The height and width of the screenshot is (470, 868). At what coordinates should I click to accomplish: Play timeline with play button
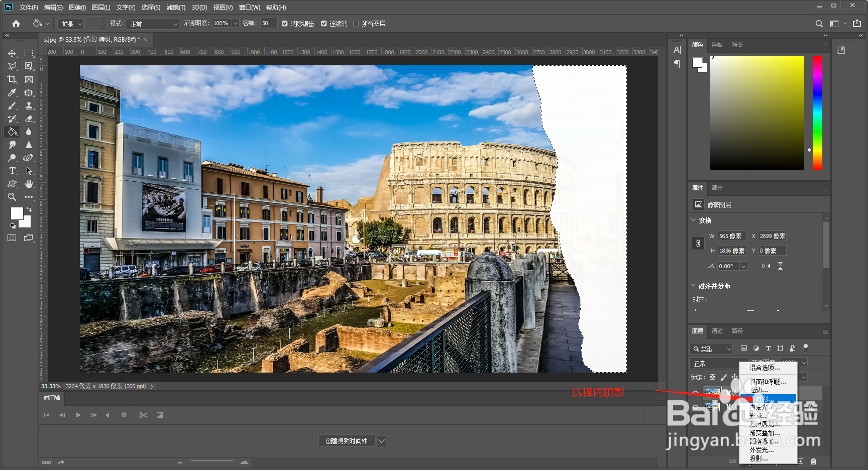point(78,415)
